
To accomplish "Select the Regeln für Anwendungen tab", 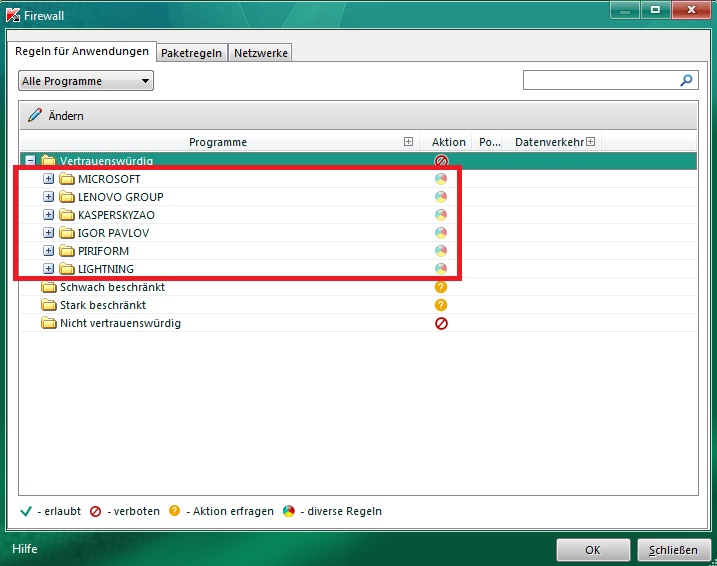I will click(x=82, y=51).
